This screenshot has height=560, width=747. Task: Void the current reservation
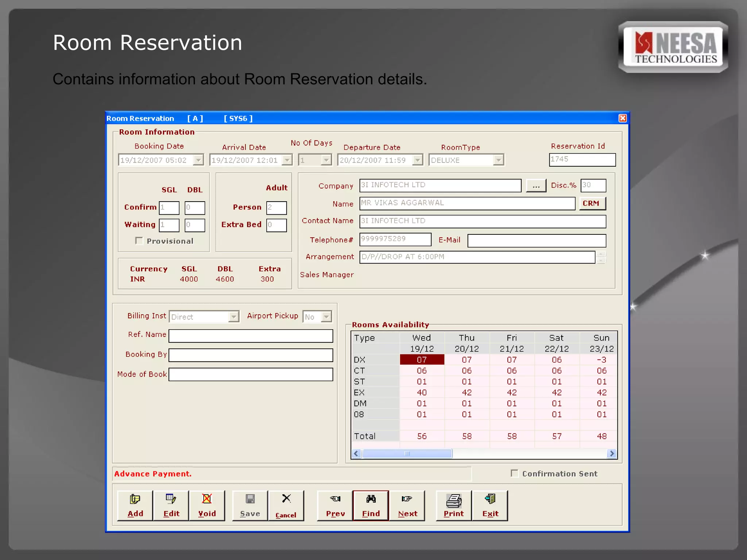click(207, 505)
